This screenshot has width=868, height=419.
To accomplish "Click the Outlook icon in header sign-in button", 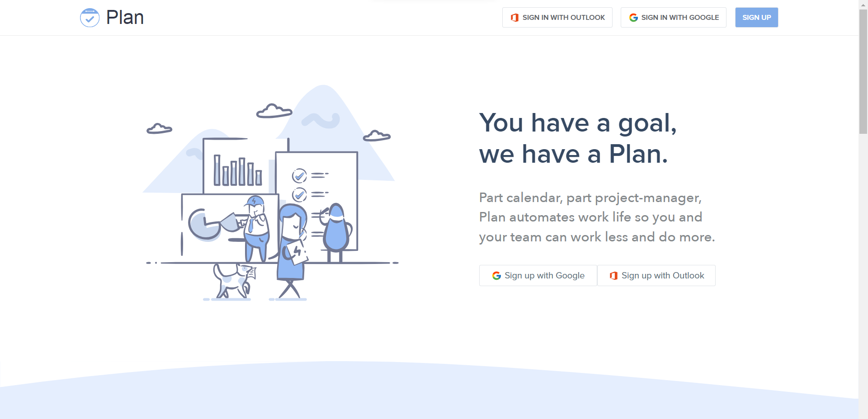I will click(x=514, y=18).
